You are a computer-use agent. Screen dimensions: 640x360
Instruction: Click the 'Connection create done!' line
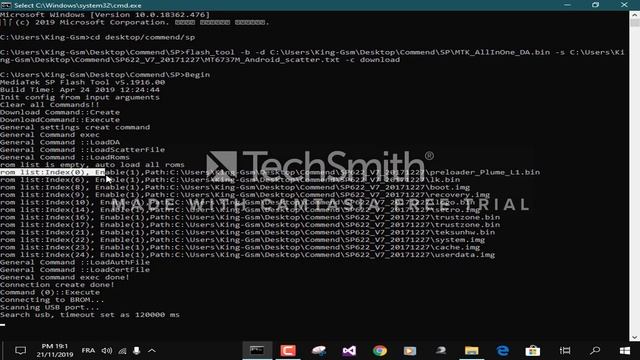click(x=58, y=284)
